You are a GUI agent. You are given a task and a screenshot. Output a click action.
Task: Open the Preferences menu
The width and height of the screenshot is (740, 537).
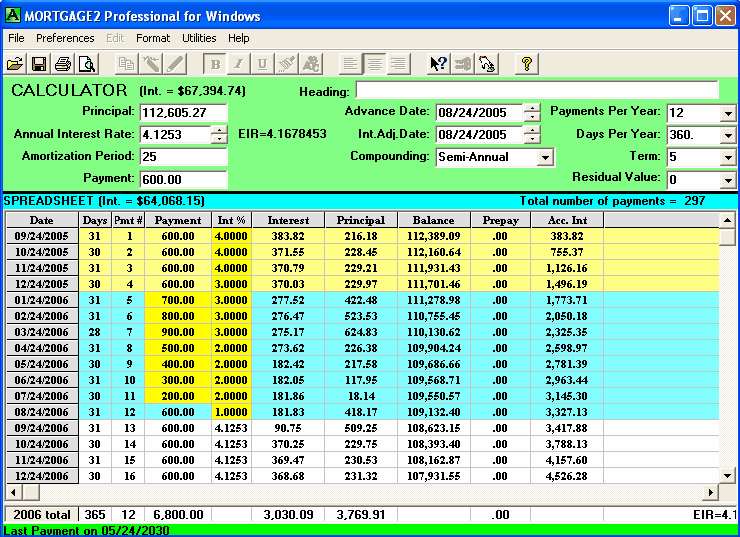[65, 38]
